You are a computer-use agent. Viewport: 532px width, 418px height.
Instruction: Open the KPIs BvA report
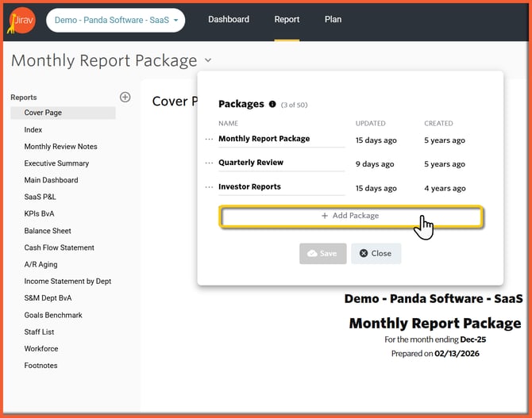[39, 213]
